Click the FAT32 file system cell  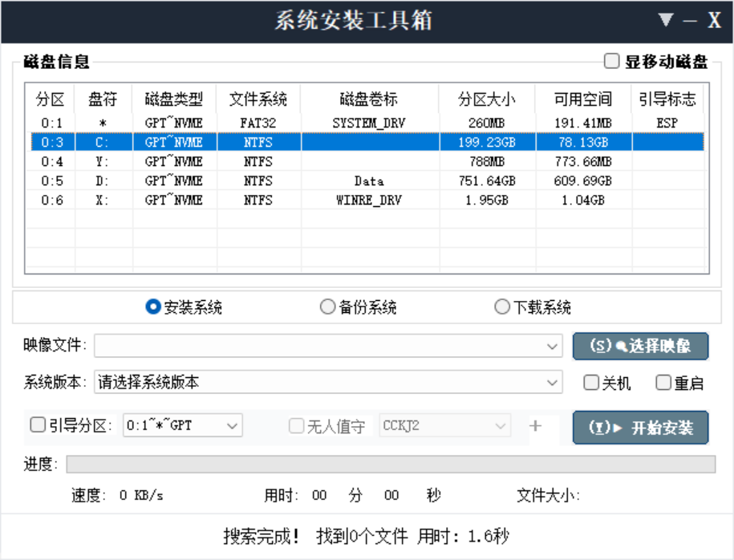tap(258, 123)
